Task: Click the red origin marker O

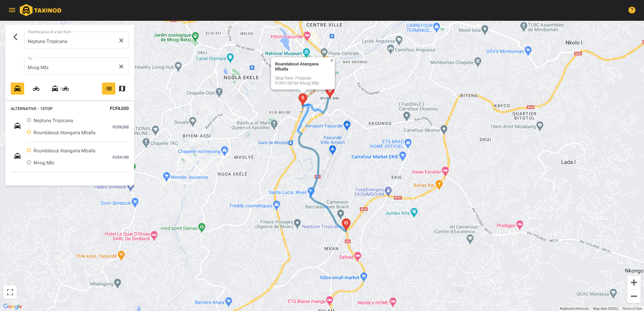Action: [x=346, y=224]
